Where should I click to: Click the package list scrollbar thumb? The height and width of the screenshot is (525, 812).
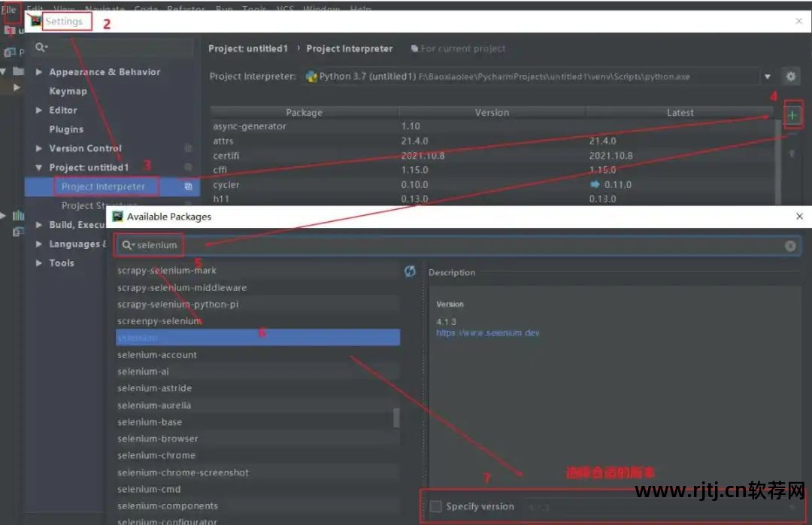coord(396,417)
